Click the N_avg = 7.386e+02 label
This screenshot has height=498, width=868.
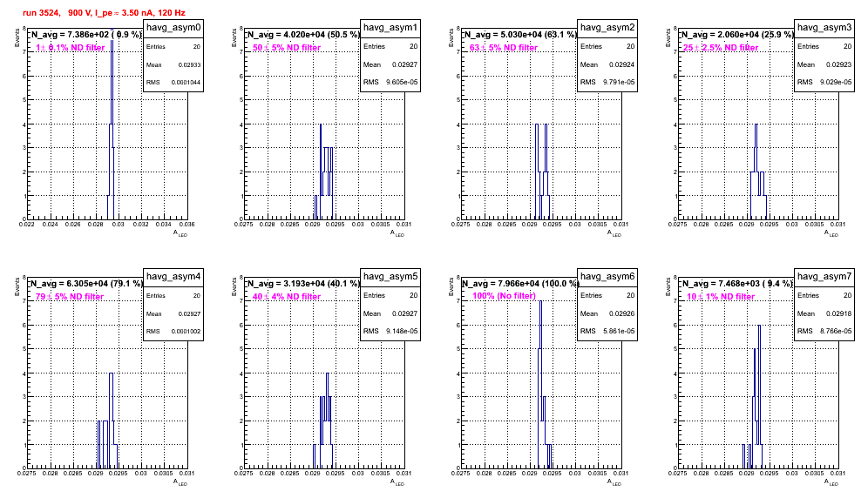(86, 34)
